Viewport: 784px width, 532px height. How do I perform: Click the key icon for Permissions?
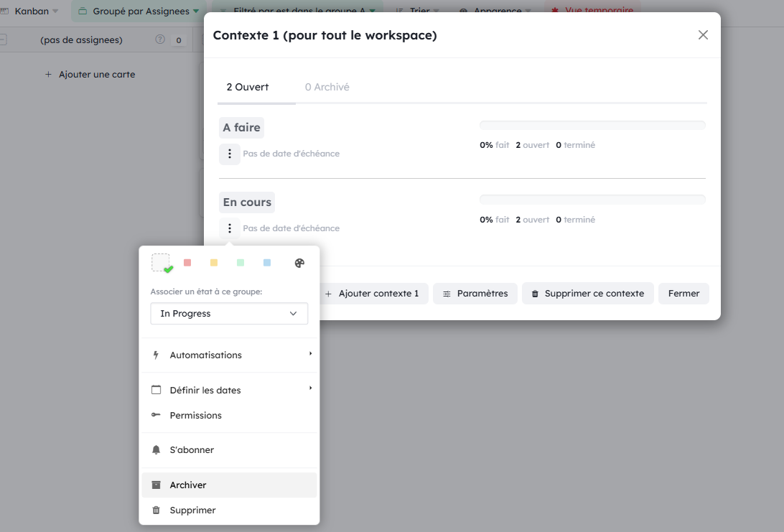pyautogui.click(x=157, y=416)
